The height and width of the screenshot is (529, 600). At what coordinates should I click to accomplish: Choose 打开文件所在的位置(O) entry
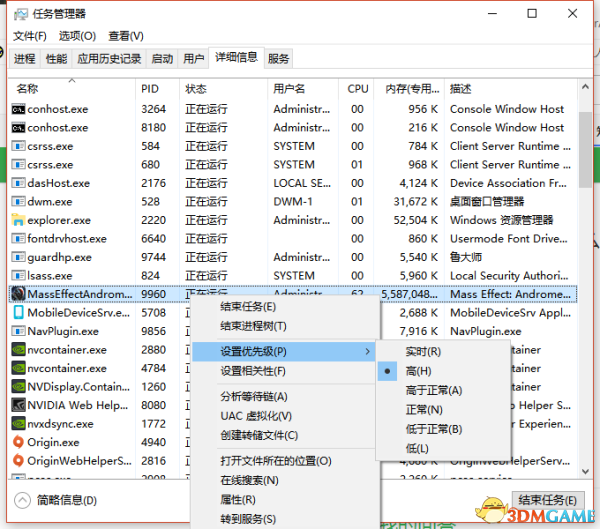point(285,461)
